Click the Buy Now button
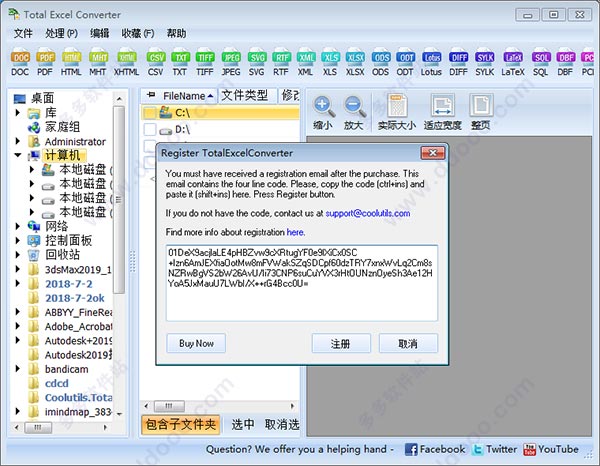Screen dimensions: 600x466 (x=196, y=343)
